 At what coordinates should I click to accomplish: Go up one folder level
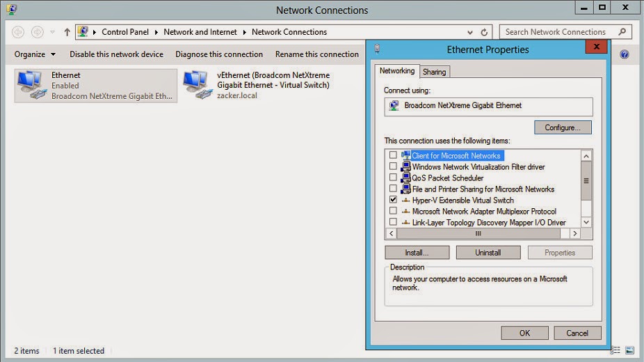(67, 32)
